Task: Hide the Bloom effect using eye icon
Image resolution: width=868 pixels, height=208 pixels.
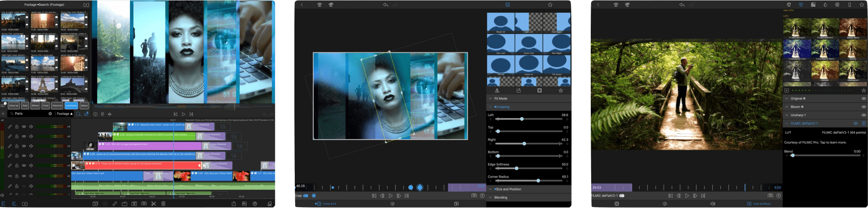Action: coord(864,107)
